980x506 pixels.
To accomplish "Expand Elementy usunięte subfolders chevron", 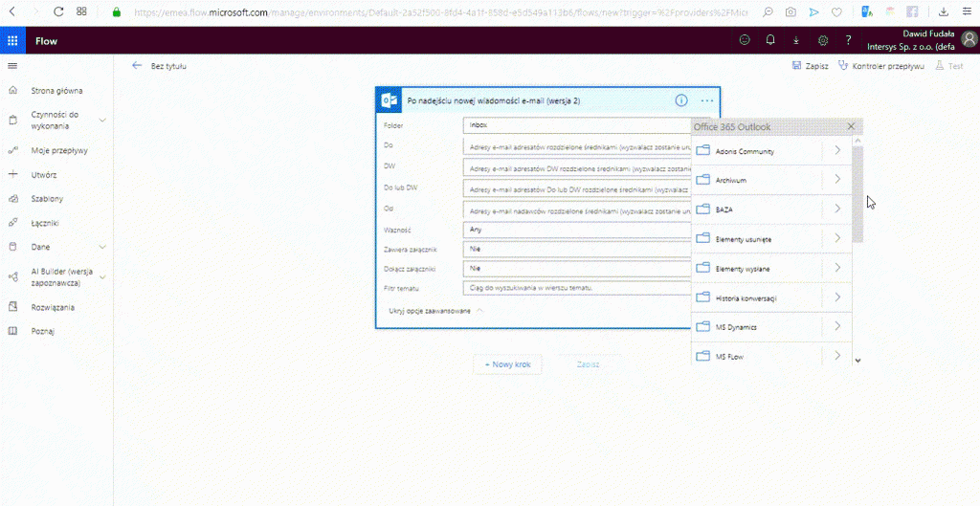I will click(837, 238).
